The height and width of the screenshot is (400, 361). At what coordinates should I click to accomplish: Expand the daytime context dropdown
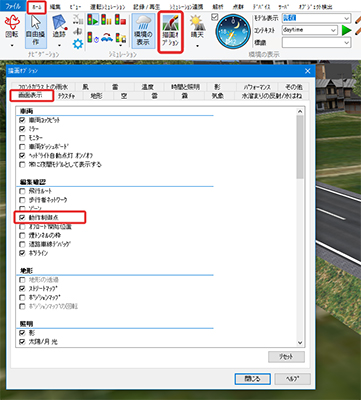(x=310, y=30)
